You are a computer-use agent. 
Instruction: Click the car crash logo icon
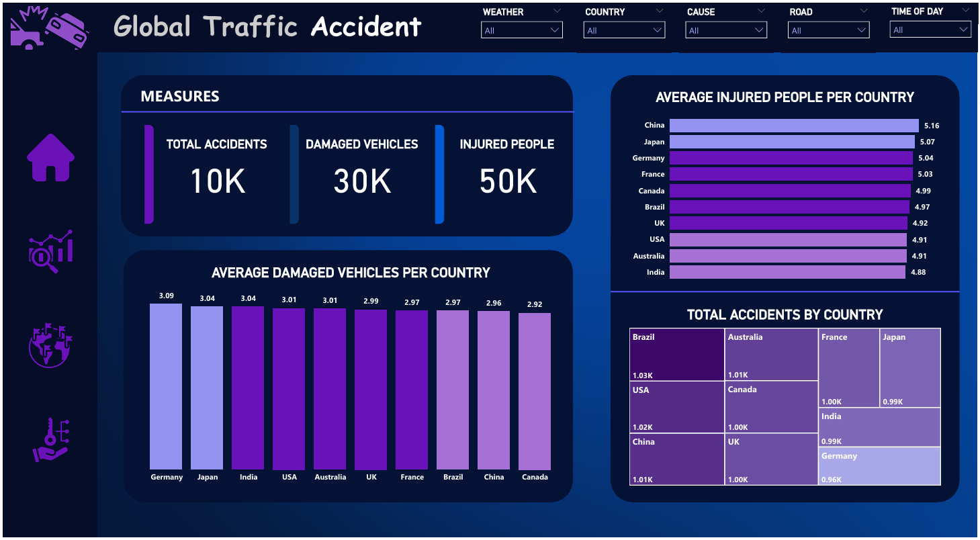[x=50, y=28]
